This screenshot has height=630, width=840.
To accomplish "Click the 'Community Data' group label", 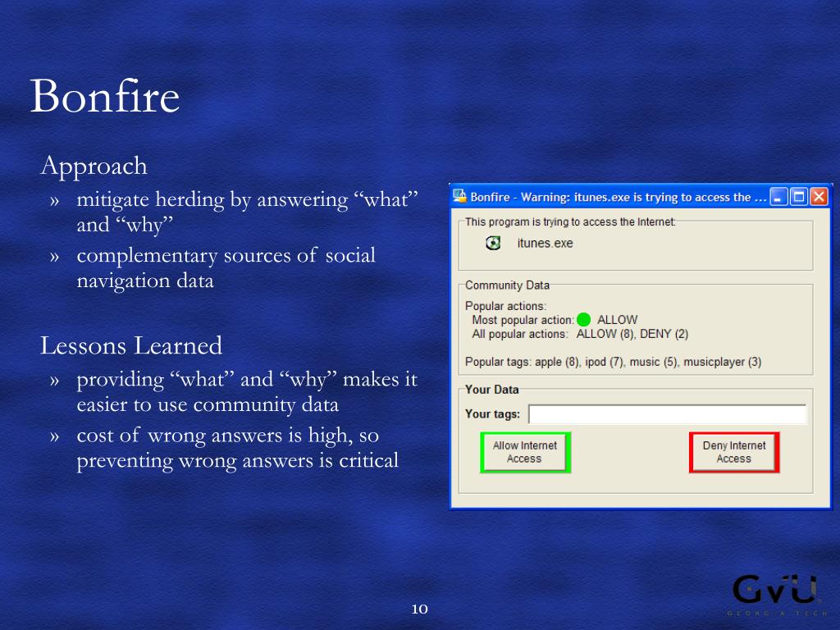I will point(507,285).
